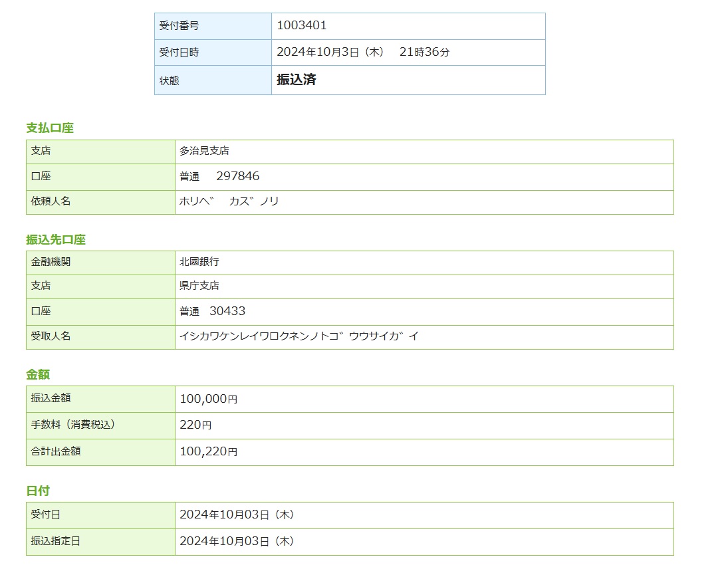The image size is (728, 569).
Task: Select the 受付日時 timestamp showing 21時36分
Action: [x=363, y=52]
